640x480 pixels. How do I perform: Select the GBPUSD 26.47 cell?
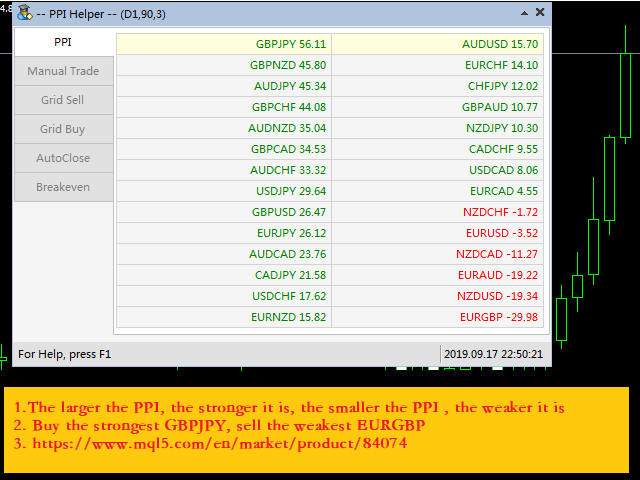pyautogui.click(x=224, y=212)
